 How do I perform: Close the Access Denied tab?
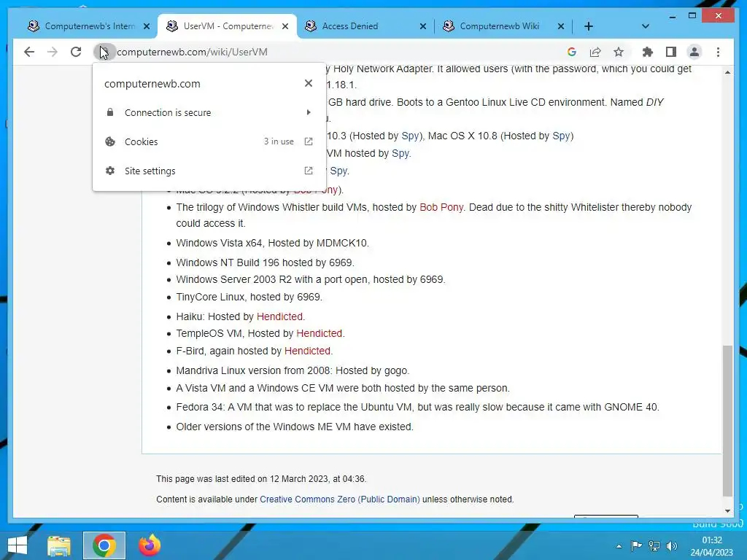pos(422,26)
